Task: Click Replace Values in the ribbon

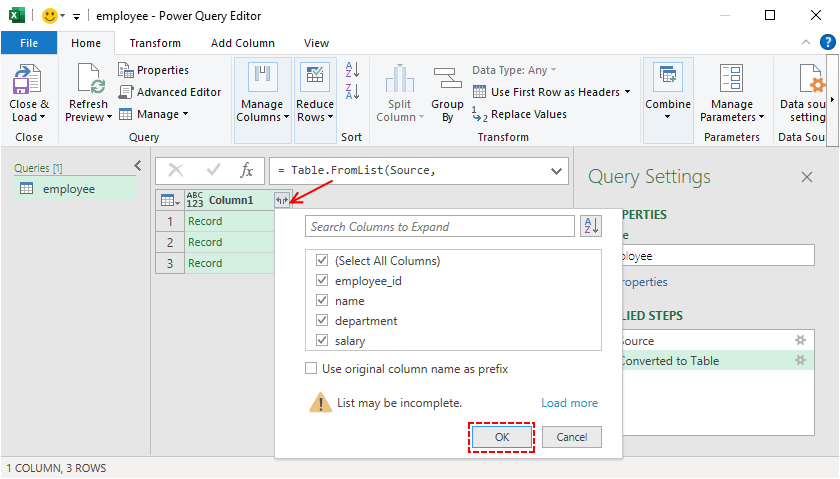Action: pyautogui.click(x=519, y=114)
